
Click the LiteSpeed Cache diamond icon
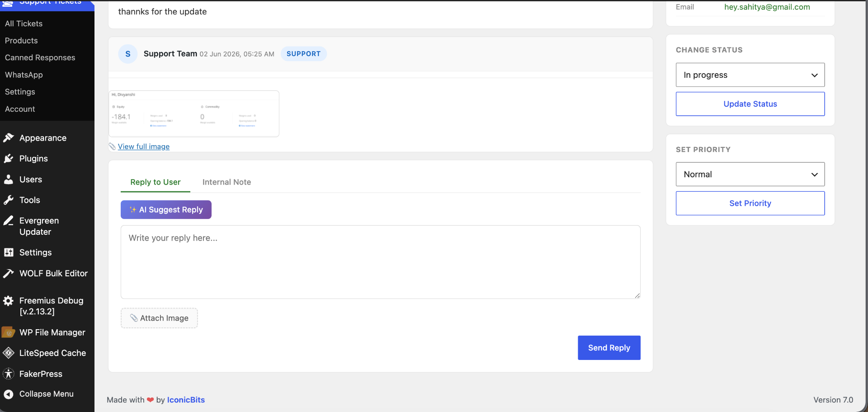(9, 353)
